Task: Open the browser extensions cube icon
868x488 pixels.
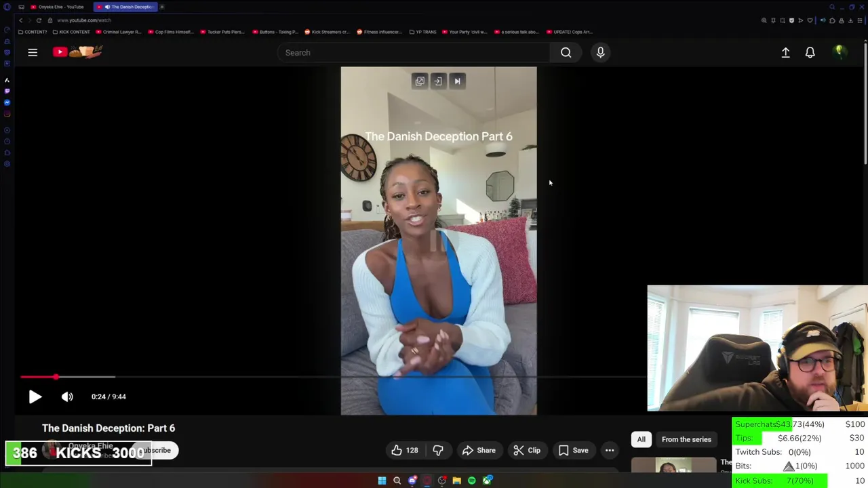Action: click(833, 20)
